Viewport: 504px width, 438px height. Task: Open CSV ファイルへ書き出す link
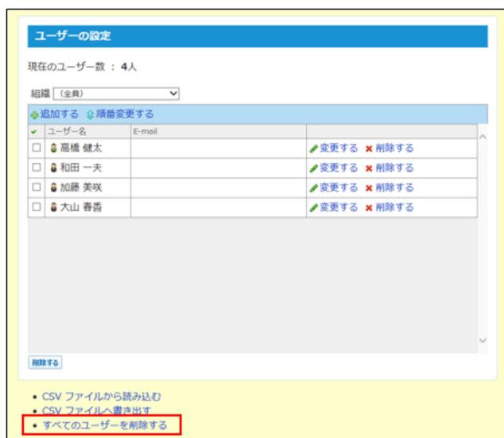coord(96,410)
